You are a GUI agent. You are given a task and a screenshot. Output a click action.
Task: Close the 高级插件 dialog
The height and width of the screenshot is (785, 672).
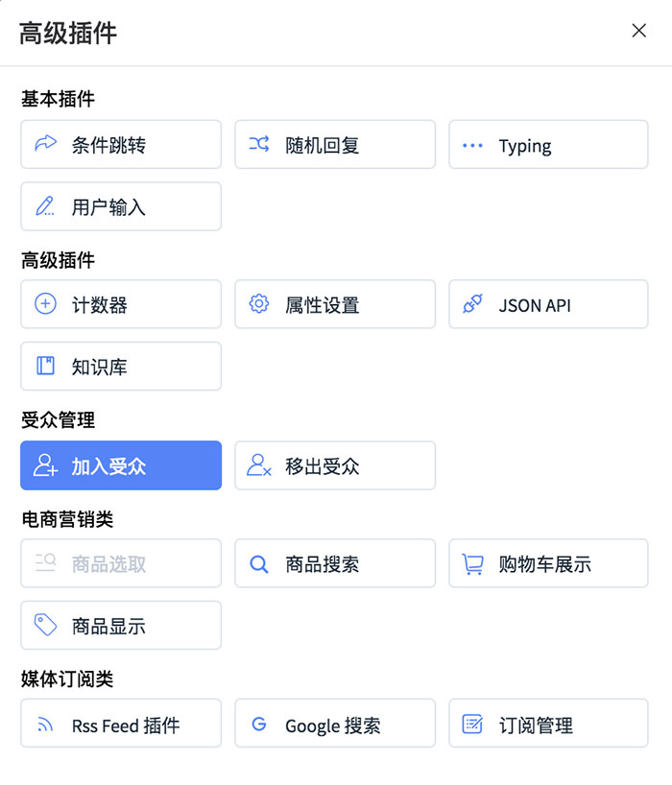click(638, 31)
